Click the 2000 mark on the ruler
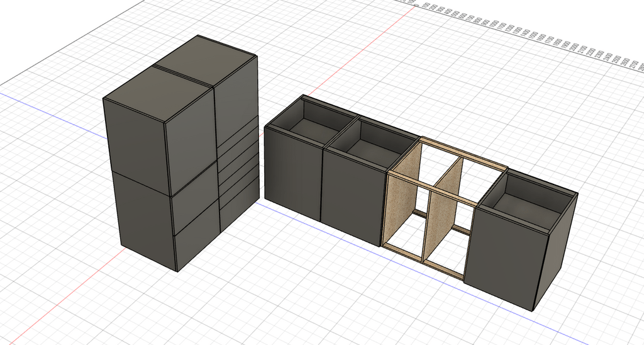This screenshot has height=345, width=644. (x=575, y=47)
